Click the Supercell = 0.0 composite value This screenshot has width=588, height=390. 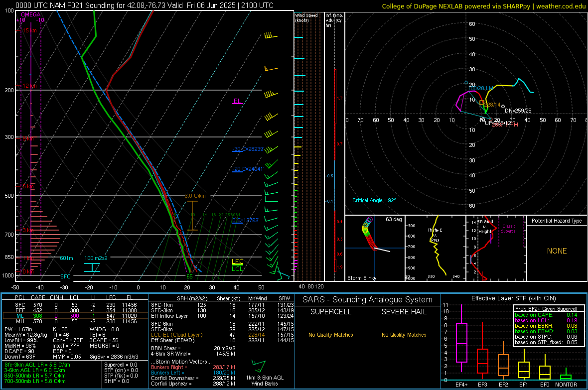tap(121, 365)
